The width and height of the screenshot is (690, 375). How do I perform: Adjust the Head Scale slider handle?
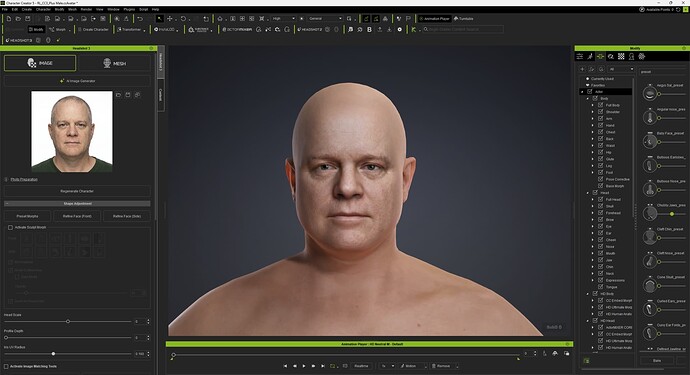[68, 322]
